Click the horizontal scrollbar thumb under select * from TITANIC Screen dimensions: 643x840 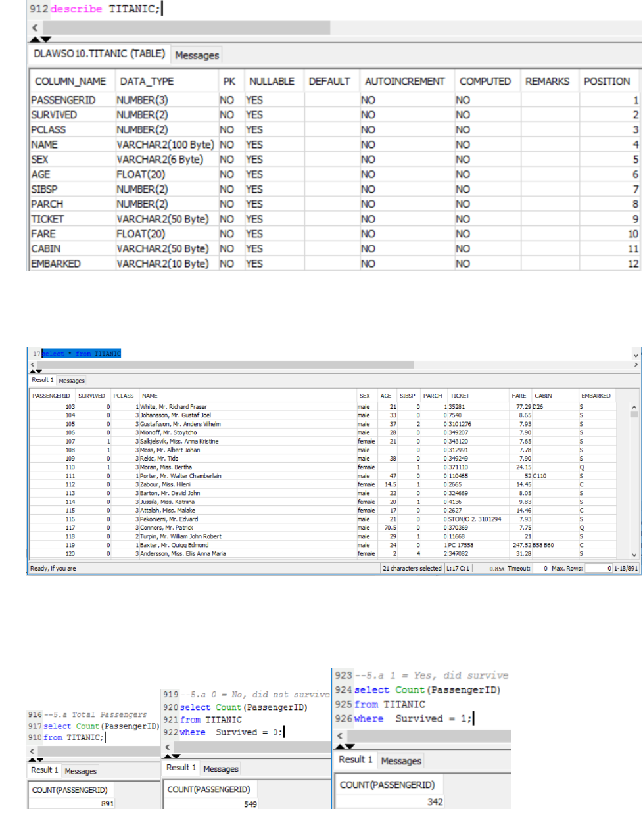[x=226, y=365]
